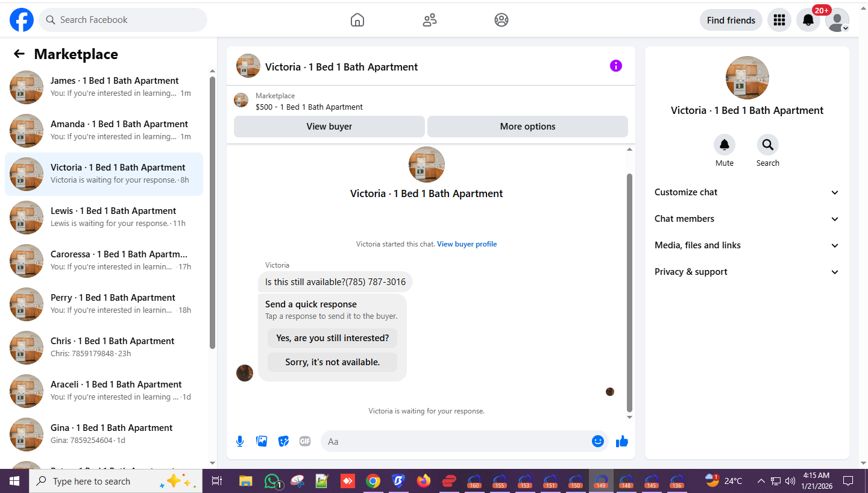Image resolution: width=868 pixels, height=493 pixels.
Task: Click the More options button
Action: tap(527, 127)
